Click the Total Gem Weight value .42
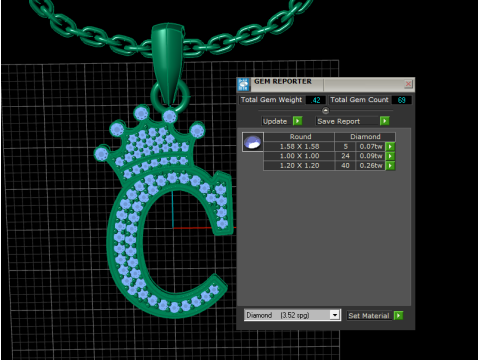Screen dimensions: 480x360 click(x=316, y=100)
